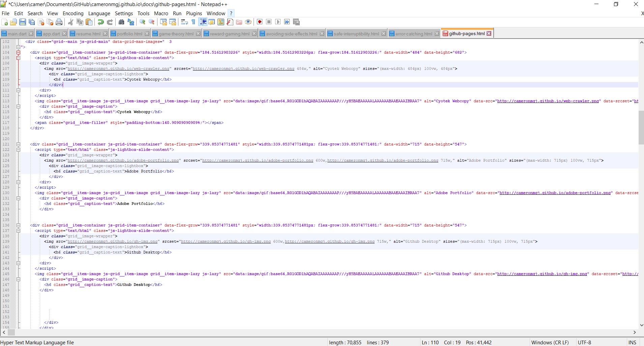Screen dimensions: 644x346
Task: Click the Redo arrow icon
Action: click(x=110, y=22)
